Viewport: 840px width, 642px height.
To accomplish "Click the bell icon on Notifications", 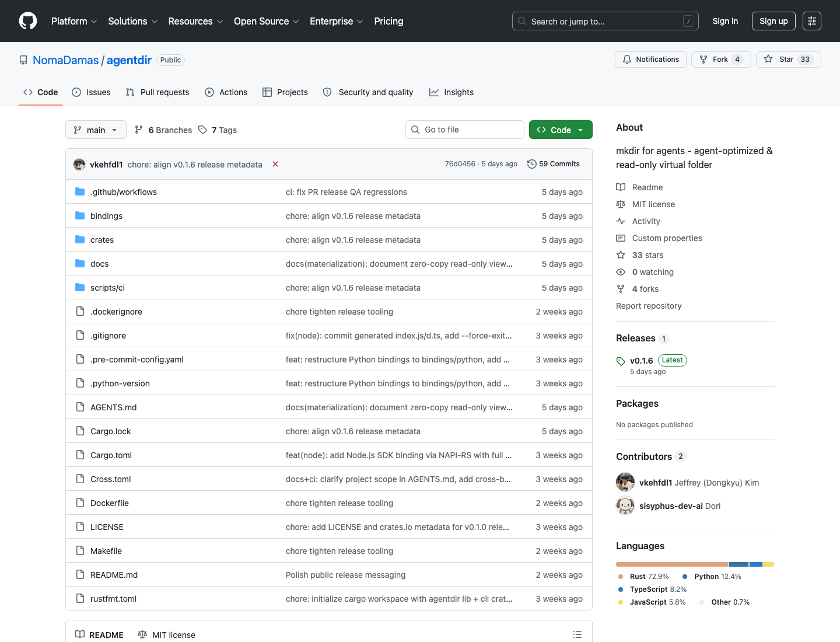I will click(x=627, y=60).
